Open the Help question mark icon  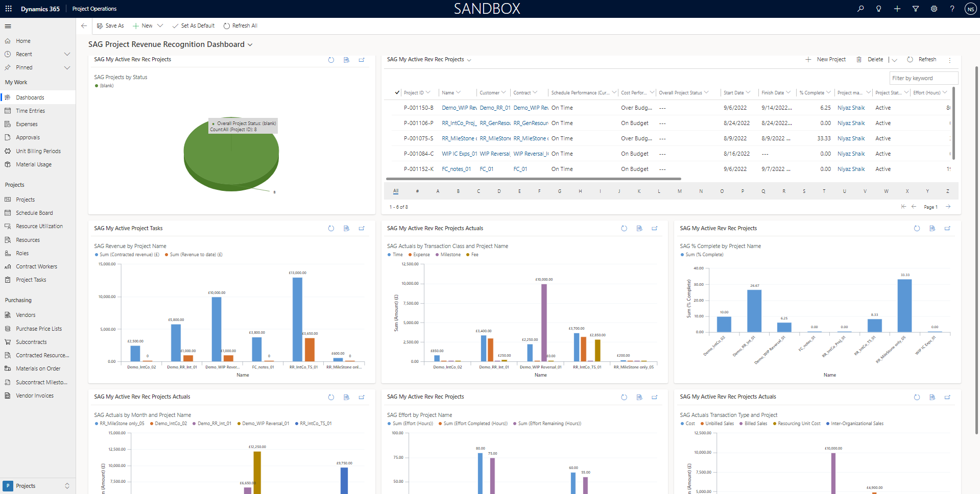click(952, 9)
